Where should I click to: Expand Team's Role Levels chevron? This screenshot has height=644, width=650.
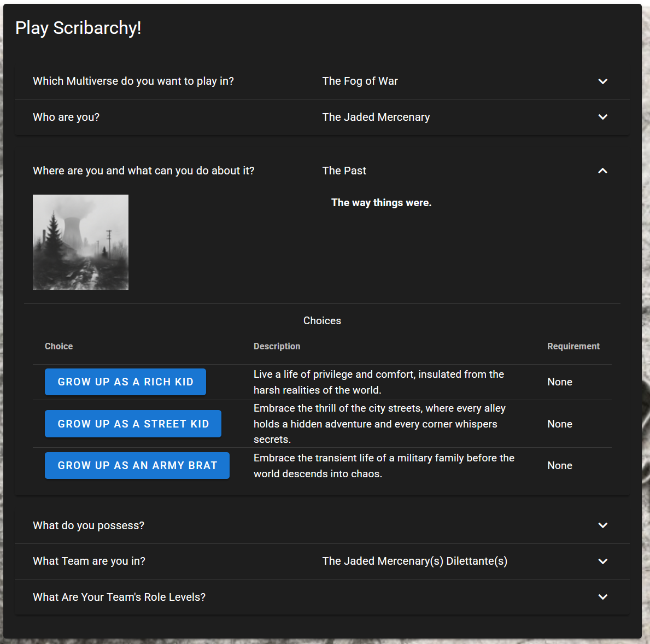click(602, 597)
